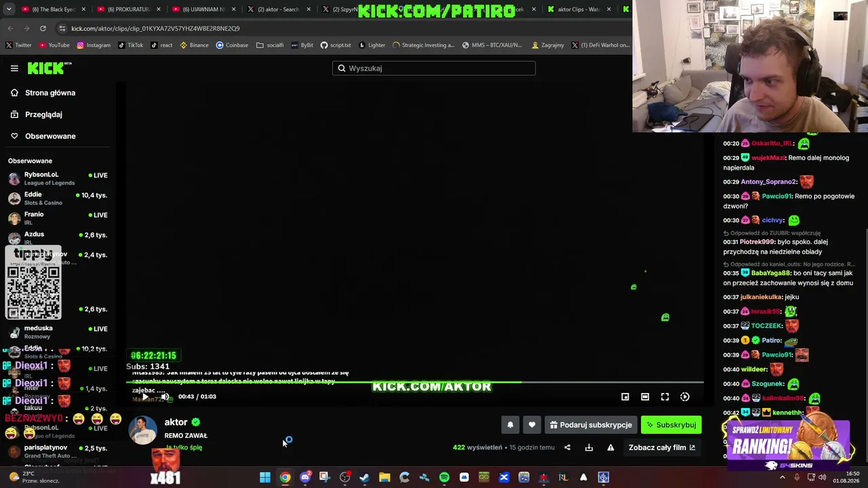Open the aktor channel name link
This screenshot has height=488, width=868.
pos(176,422)
